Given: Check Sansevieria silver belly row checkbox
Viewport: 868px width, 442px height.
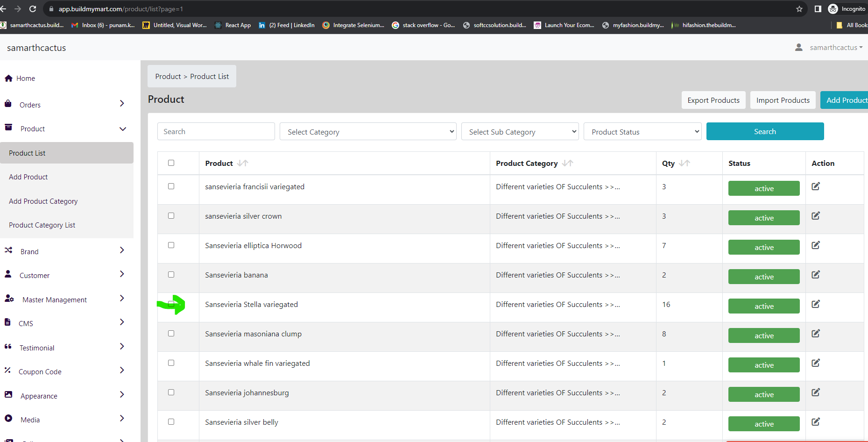Looking at the screenshot, I should pos(171,422).
